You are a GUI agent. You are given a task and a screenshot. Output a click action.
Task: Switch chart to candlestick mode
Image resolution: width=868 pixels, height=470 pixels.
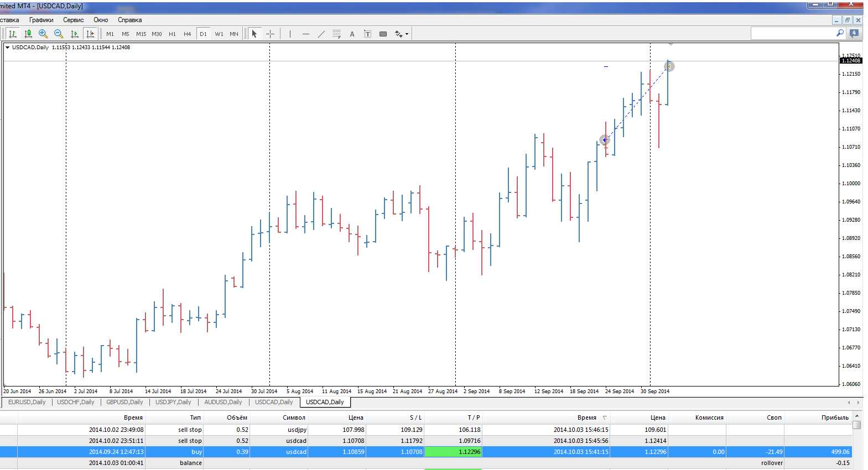pos(28,34)
